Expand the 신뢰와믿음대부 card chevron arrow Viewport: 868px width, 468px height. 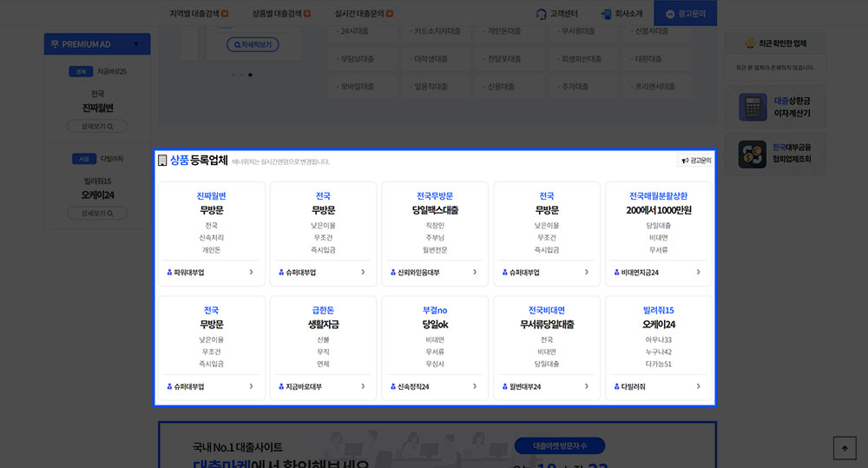pyautogui.click(x=475, y=273)
